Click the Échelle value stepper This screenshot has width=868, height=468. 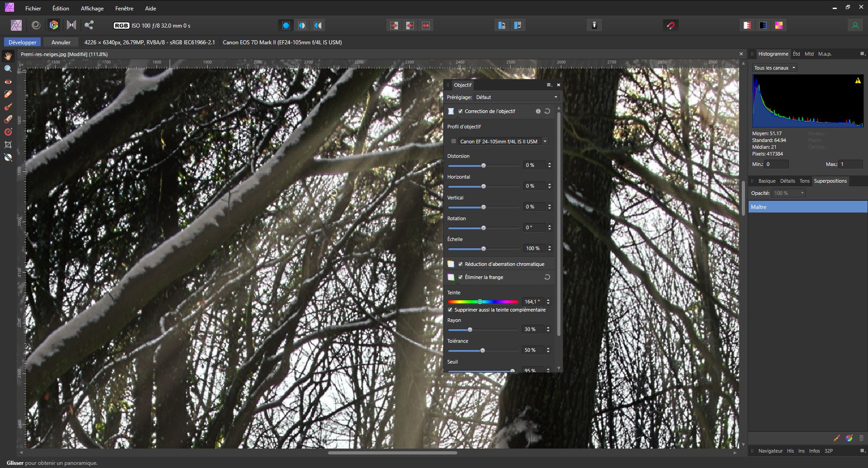[x=550, y=248]
